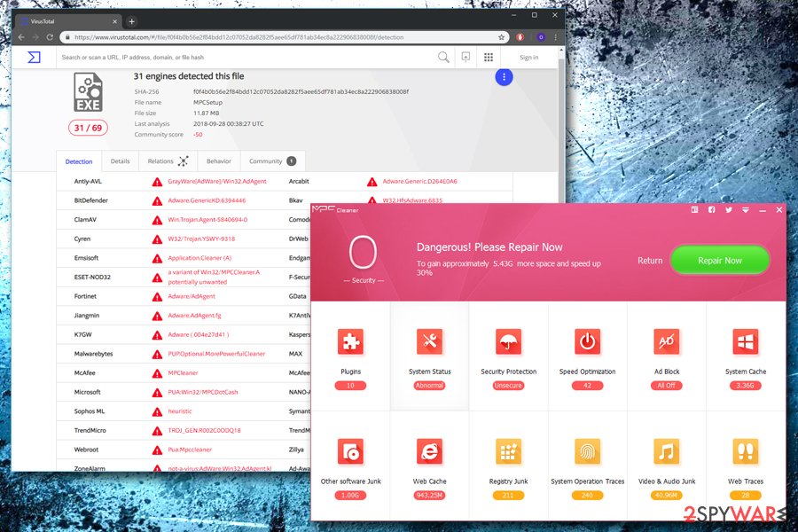Open Other software Junk icon
The width and height of the screenshot is (798, 532).
[350, 451]
